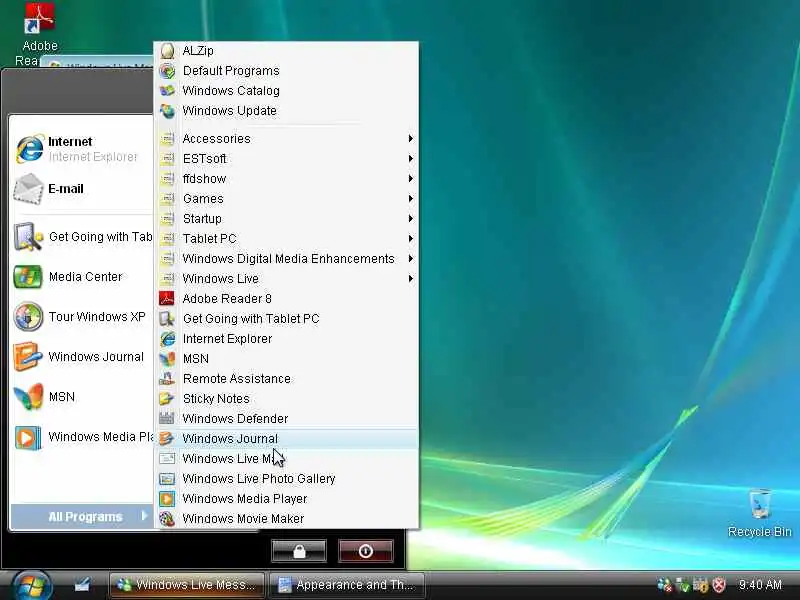Image resolution: width=800 pixels, height=600 pixels.
Task: Click the Messenger tray icon
Action: (x=665, y=585)
